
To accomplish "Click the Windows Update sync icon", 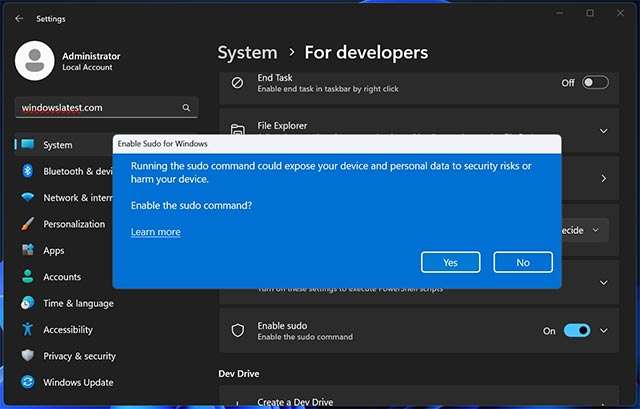I will (x=28, y=382).
